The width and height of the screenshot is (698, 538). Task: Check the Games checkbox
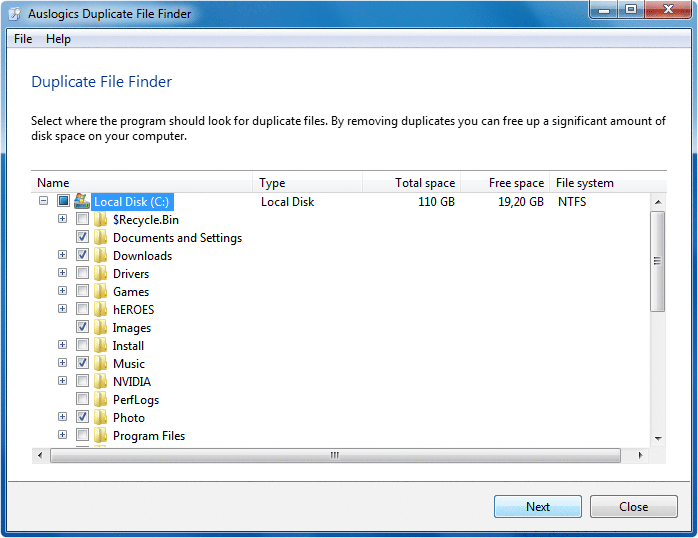point(82,291)
